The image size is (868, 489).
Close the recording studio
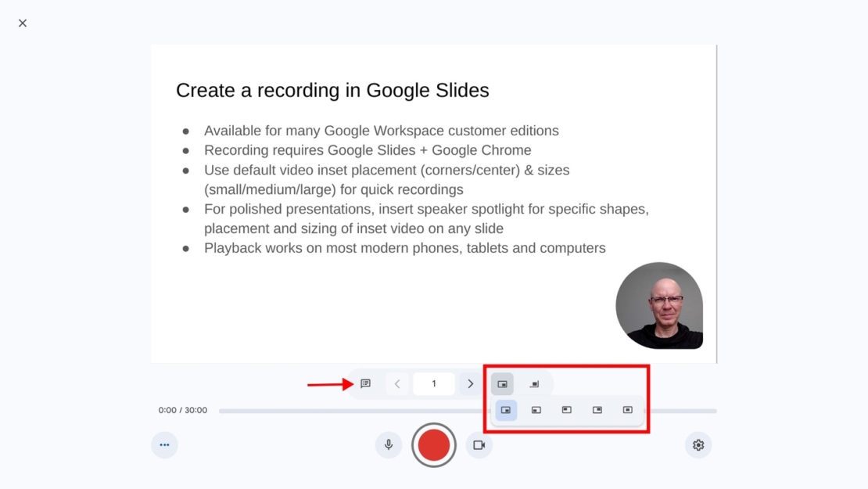23,23
